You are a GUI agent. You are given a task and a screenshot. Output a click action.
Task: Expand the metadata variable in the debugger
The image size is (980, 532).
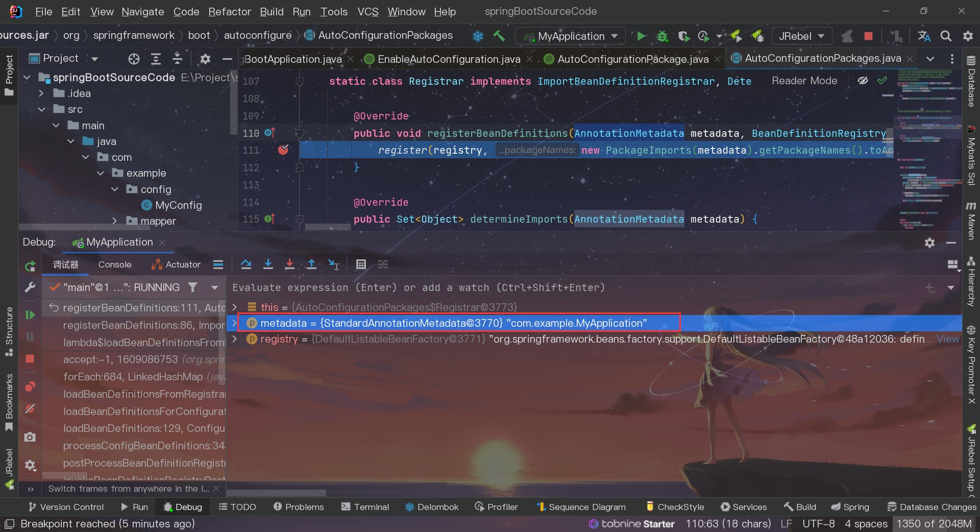click(x=234, y=323)
